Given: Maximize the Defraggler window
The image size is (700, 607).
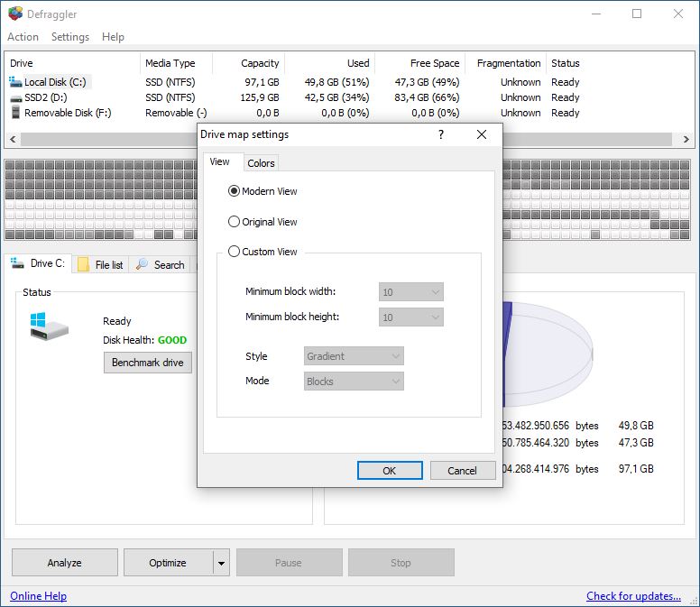Looking at the screenshot, I should point(637,14).
